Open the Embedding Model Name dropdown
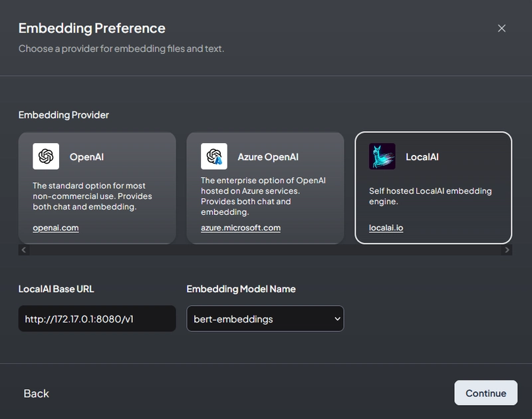The height and width of the screenshot is (419, 532). (265, 319)
